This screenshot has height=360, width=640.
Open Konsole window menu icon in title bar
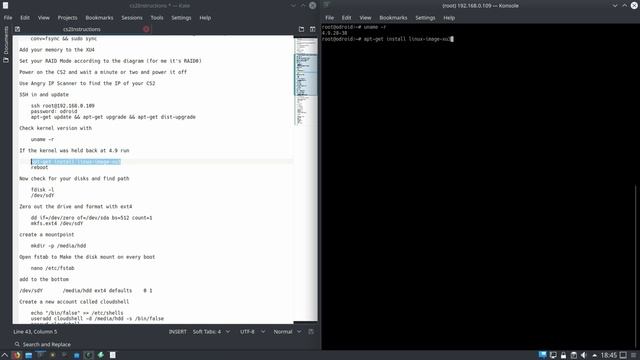pos(327,5)
